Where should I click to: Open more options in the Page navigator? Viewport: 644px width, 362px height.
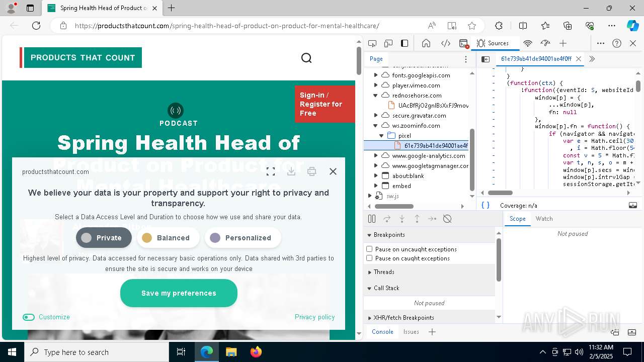click(466, 59)
